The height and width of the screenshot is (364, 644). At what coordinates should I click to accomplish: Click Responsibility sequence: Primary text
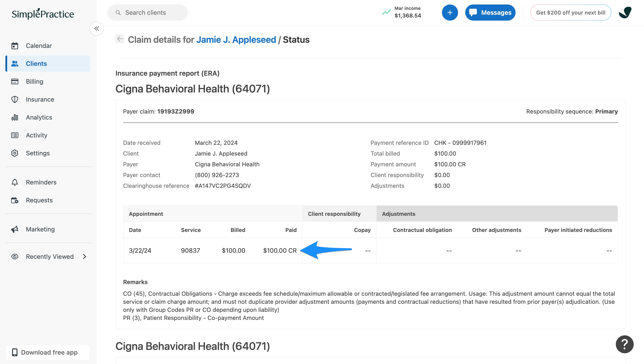[x=572, y=111]
